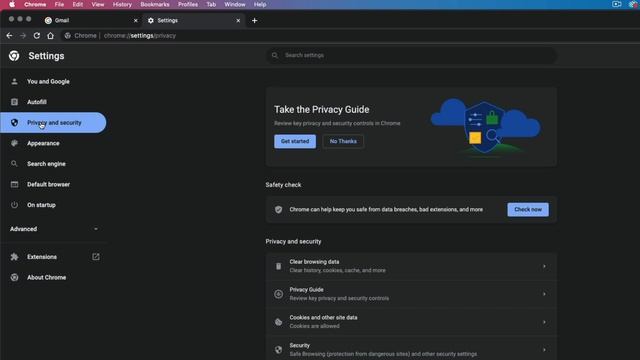Open the Profiles menu
Screen dimensions: 640x360
(x=188, y=4)
